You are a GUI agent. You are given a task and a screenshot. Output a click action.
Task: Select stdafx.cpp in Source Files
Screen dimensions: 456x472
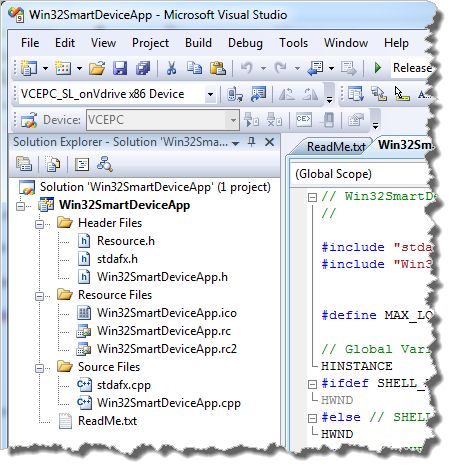(124, 385)
